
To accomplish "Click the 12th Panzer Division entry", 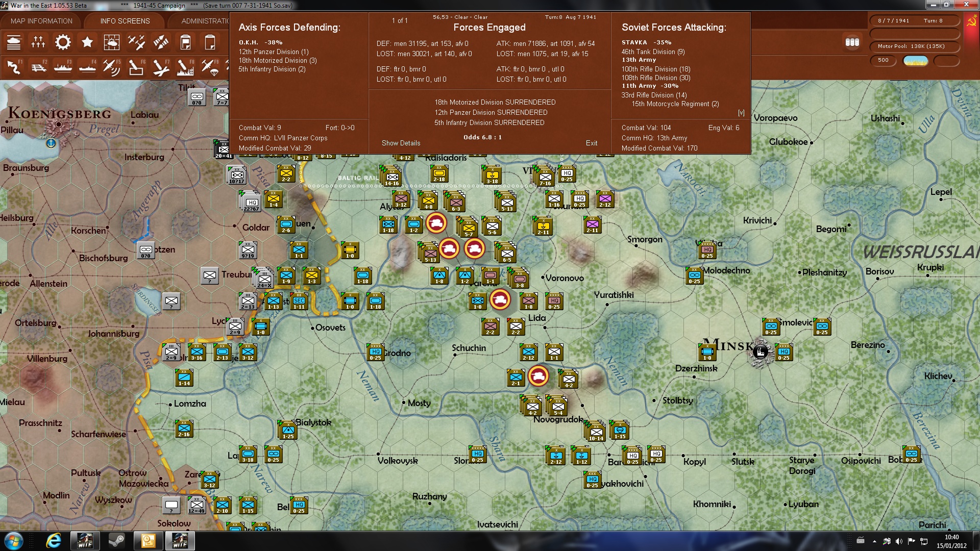I will 274,52.
